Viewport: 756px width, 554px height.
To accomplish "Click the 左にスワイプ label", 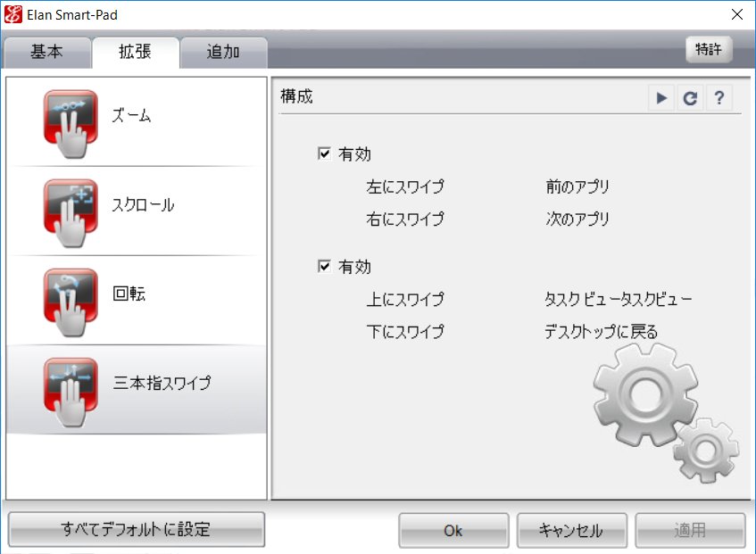I will [405, 186].
